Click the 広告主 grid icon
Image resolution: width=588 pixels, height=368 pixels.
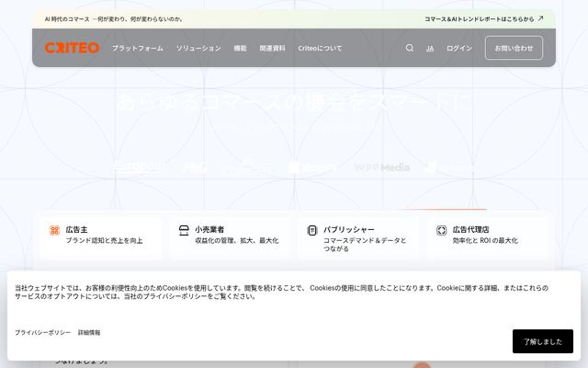click(55, 230)
